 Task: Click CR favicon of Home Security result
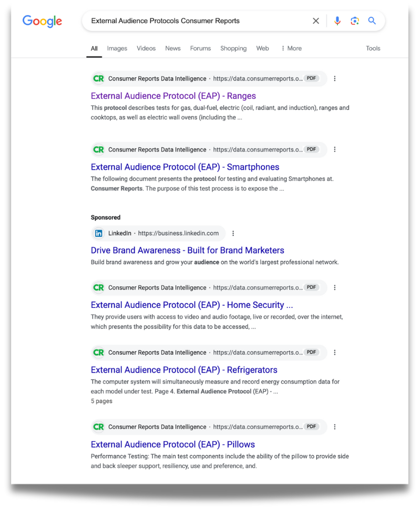pyautogui.click(x=99, y=287)
